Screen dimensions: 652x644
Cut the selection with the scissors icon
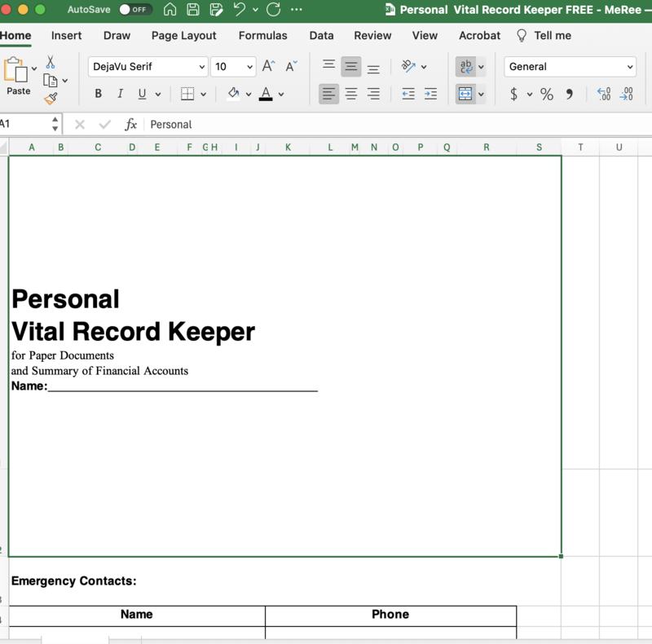point(51,63)
